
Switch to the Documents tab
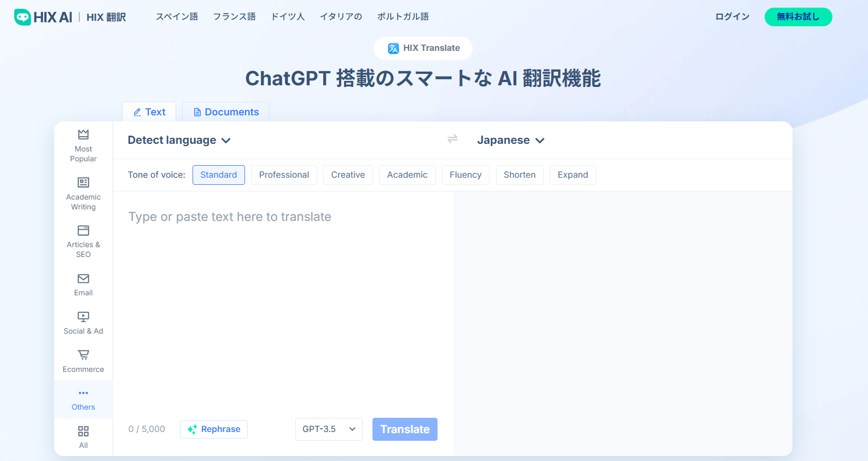226,112
